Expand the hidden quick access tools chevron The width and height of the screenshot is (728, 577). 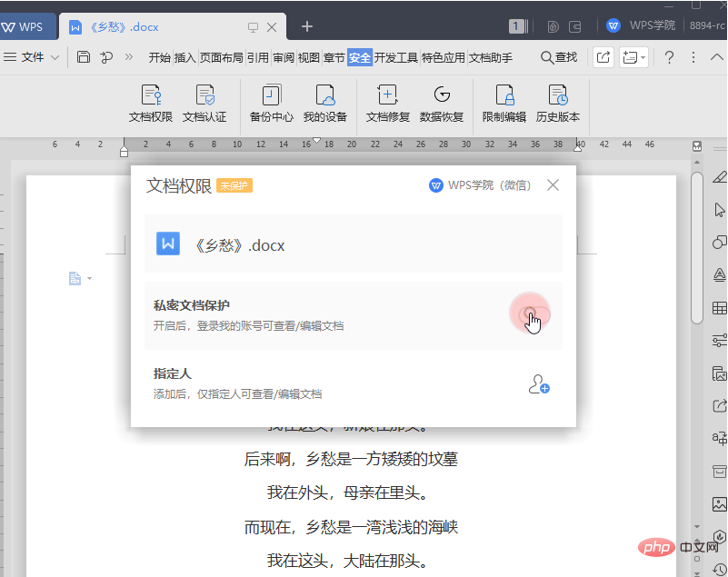(x=129, y=57)
